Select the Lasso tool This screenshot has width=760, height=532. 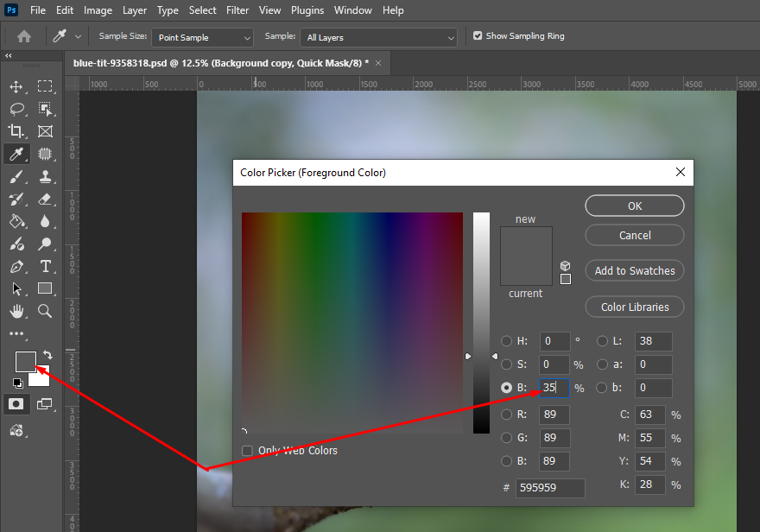tap(17, 109)
